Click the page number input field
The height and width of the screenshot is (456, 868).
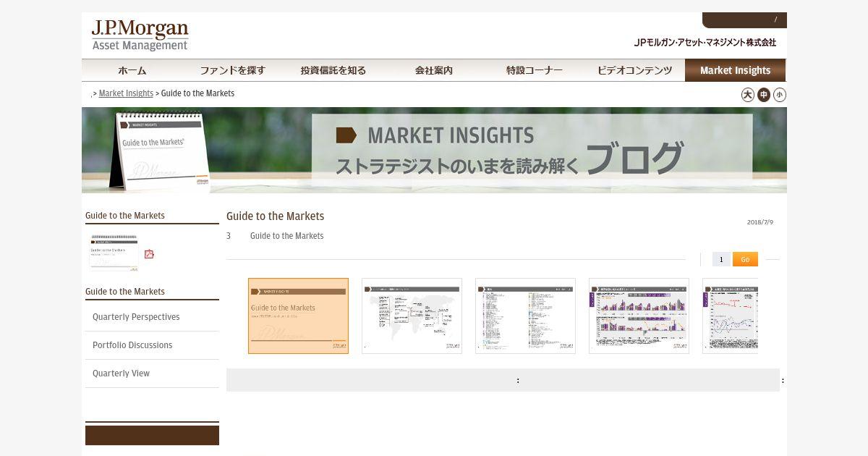[x=721, y=259]
